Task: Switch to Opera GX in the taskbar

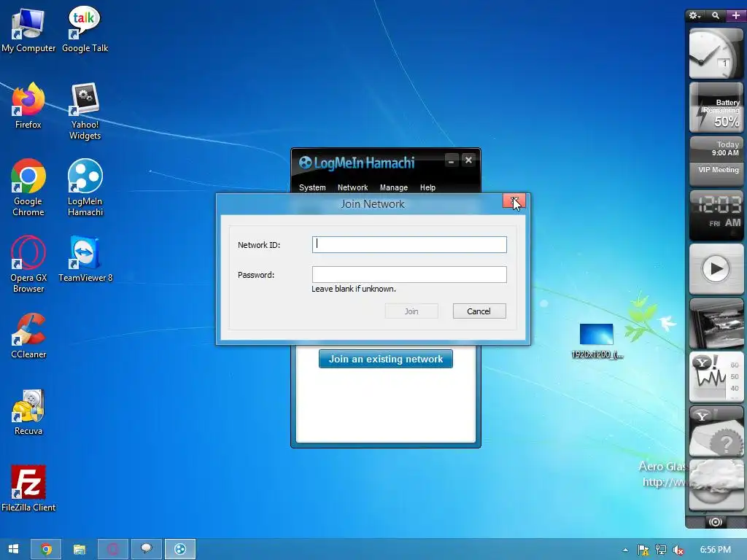Action: click(x=113, y=549)
